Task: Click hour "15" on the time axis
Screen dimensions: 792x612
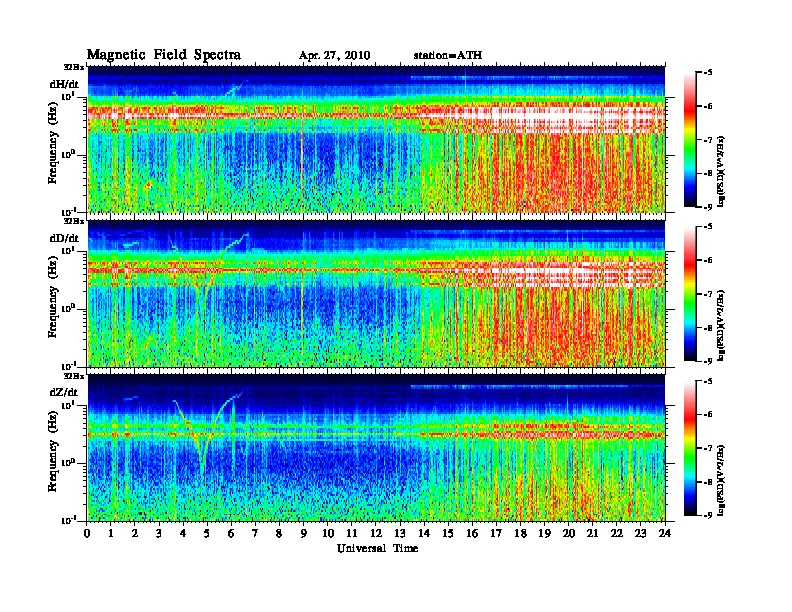Action: (x=449, y=533)
